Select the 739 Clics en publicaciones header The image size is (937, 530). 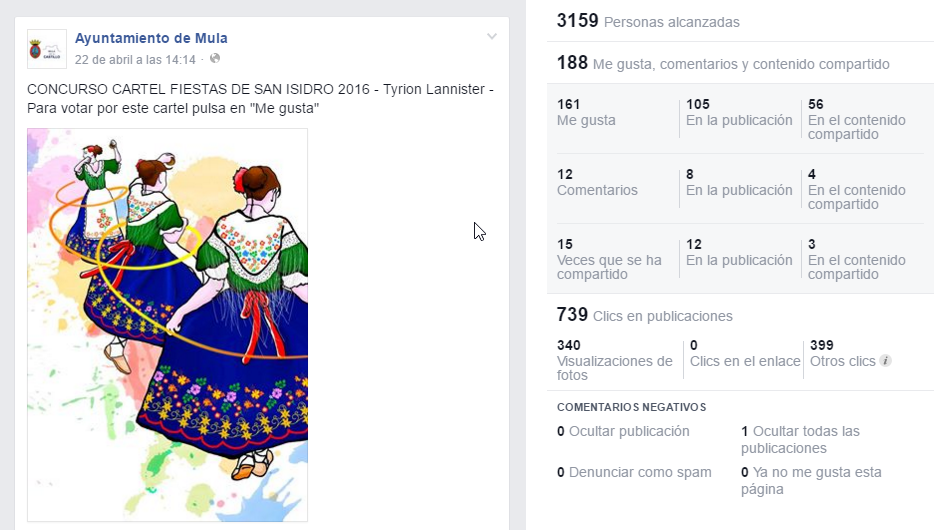click(645, 315)
